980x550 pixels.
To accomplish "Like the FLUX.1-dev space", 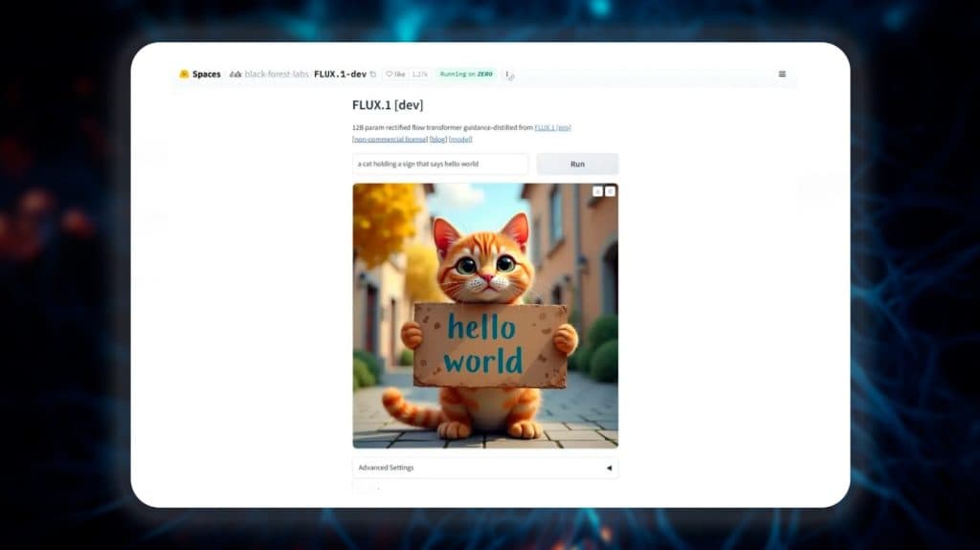I will tap(395, 74).
